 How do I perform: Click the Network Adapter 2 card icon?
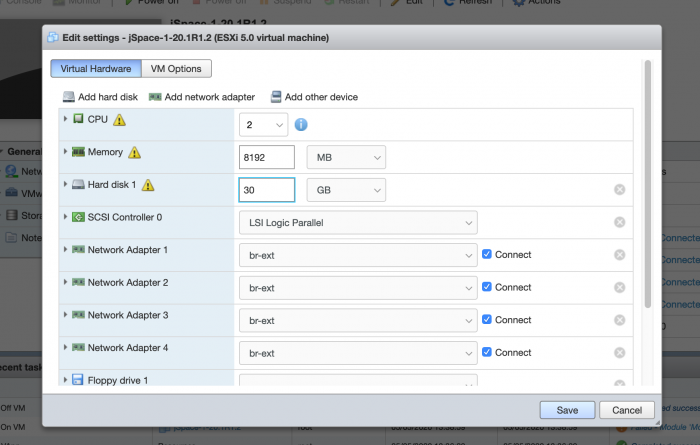[x=78, y=282]
